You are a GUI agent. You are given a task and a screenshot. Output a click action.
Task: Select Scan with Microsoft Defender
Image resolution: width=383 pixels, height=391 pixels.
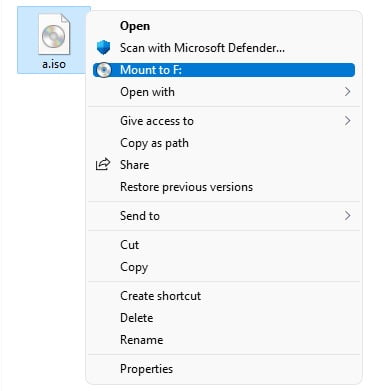point(224,48)
